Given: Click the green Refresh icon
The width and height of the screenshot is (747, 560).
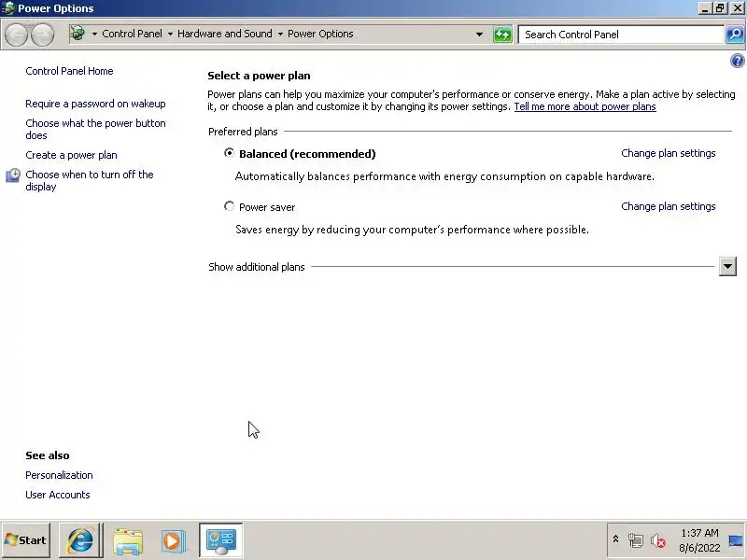Looking at the screenshot, I should tap(502, 35).
